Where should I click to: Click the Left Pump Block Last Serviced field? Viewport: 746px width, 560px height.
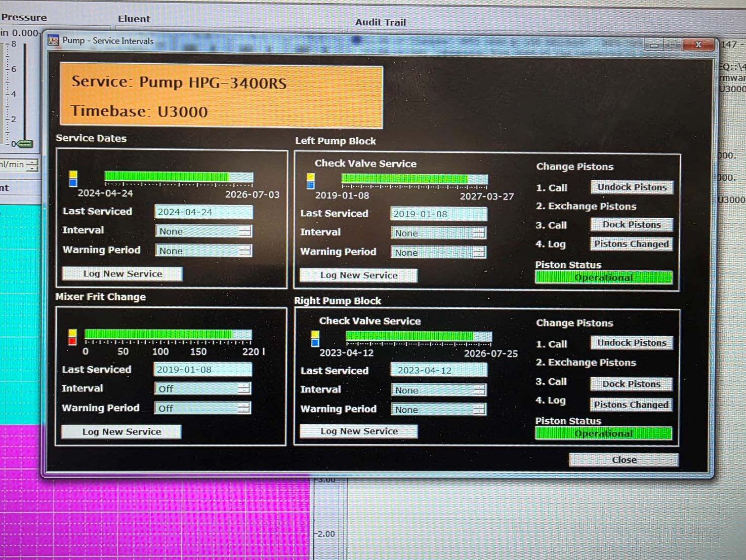[x=439, y=214]
